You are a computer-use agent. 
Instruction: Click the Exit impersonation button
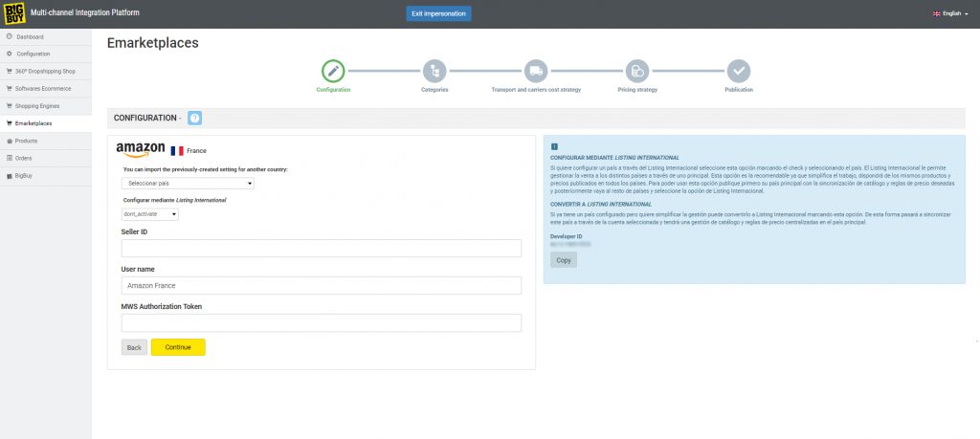pyautogui.click(x=438, y=13)
